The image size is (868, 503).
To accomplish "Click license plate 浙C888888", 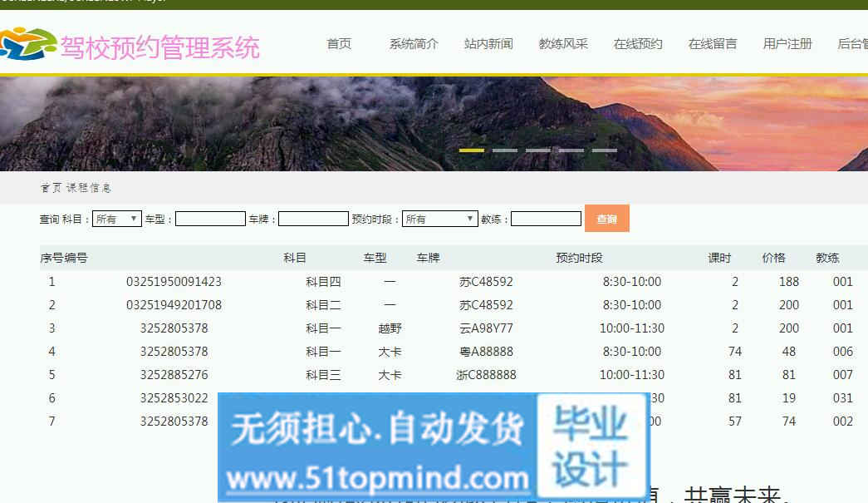I will tap(486, 374).
